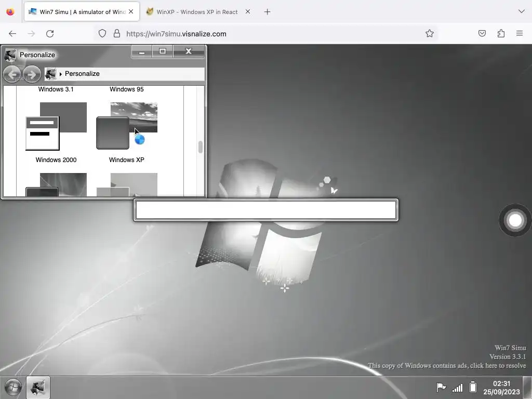
Task: Open the Action Center flag icon
Action: pos(441,387)
